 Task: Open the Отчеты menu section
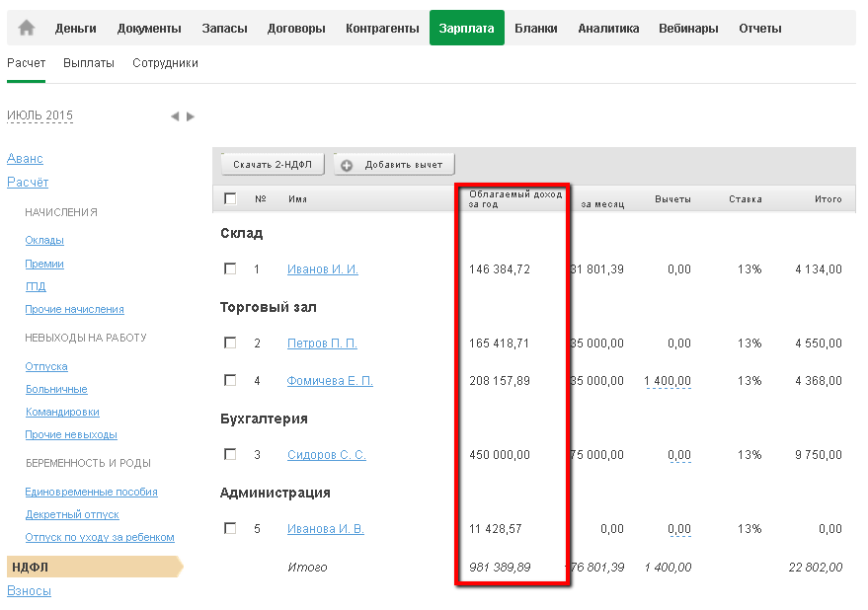point(759,29)
